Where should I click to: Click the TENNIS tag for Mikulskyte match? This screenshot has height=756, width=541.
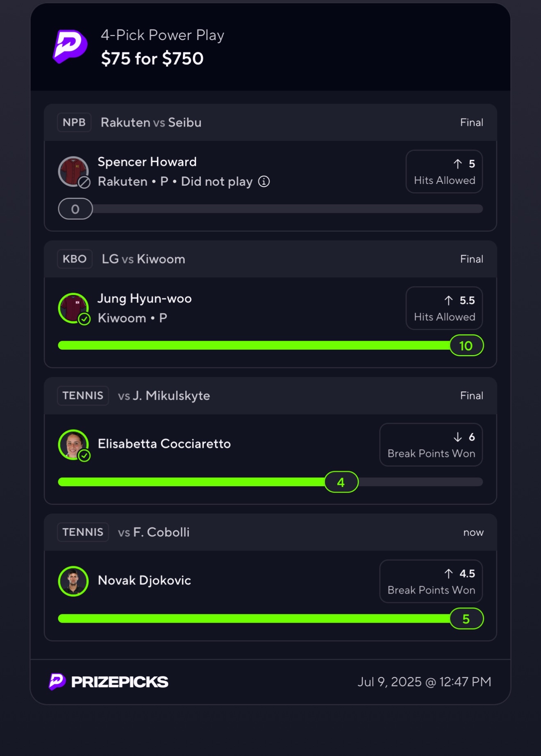tap(83, 396)
